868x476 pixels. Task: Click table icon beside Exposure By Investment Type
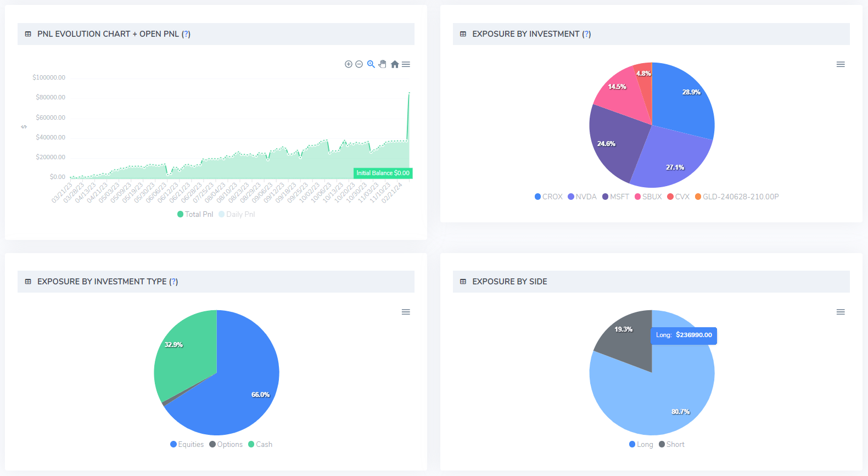click(x=28, y=282)
